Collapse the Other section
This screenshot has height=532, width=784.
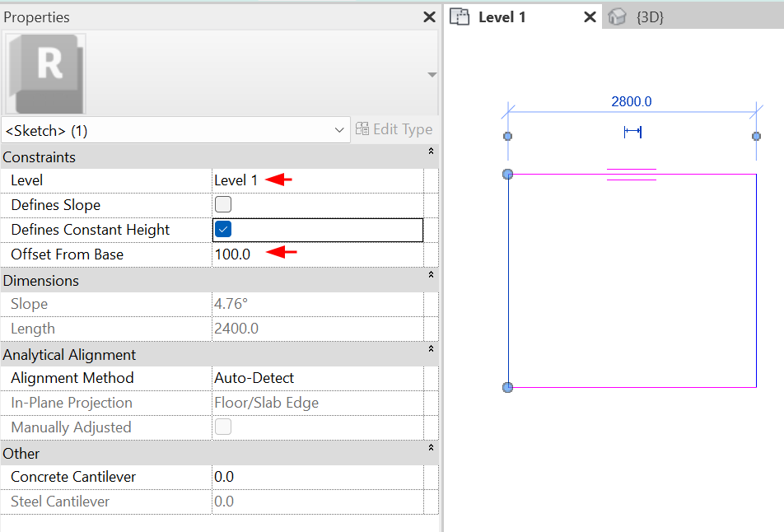coord(431,447)
